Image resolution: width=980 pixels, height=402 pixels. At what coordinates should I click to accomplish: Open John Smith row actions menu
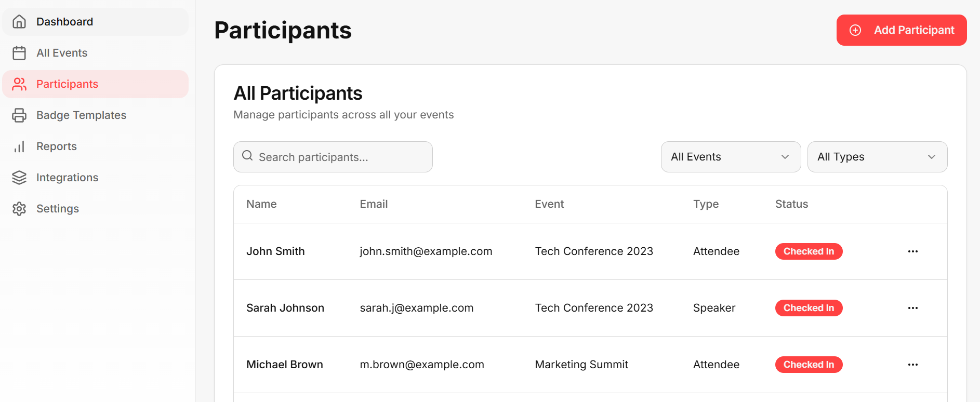(913, 251)
